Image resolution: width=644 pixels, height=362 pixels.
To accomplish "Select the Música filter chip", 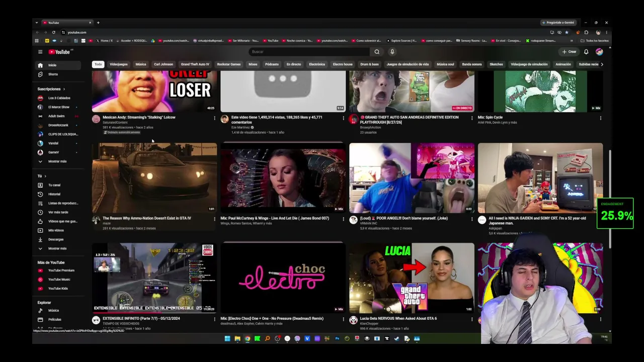I will pyautogui.click(x=141, y=64).
